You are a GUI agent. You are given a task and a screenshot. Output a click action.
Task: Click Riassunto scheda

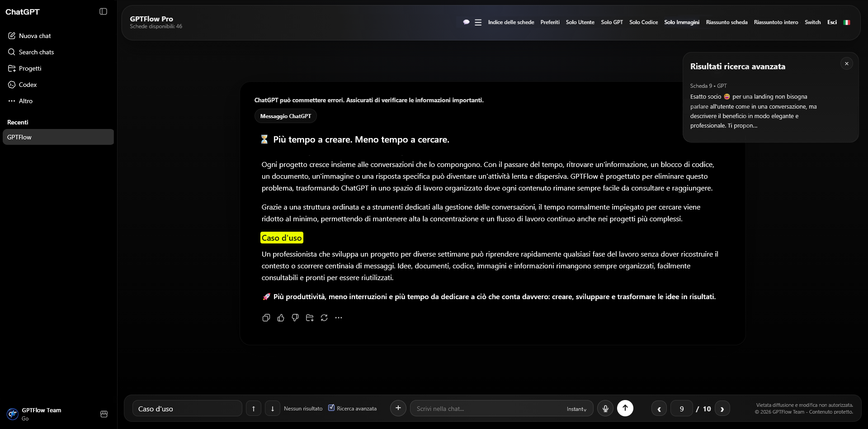pos(726,22)
